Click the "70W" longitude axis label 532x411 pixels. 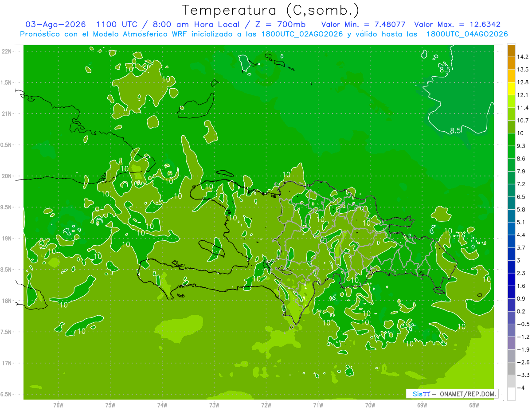click(x=370, y=405)
